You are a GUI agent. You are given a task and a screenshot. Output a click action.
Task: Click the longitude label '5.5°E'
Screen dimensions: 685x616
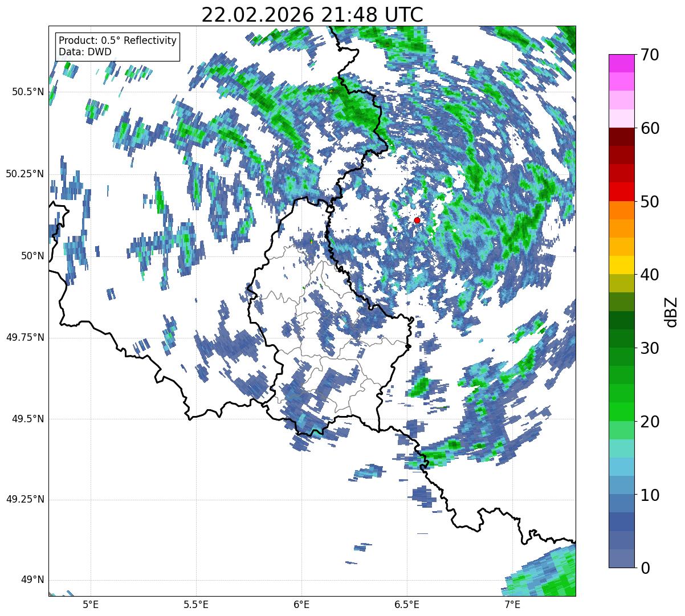tap(196, 605)
